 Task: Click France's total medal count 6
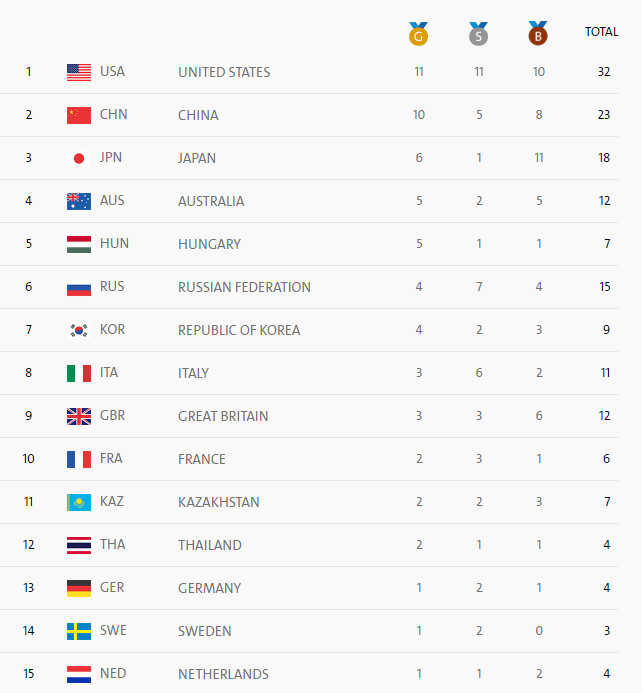tap(606, 459)
